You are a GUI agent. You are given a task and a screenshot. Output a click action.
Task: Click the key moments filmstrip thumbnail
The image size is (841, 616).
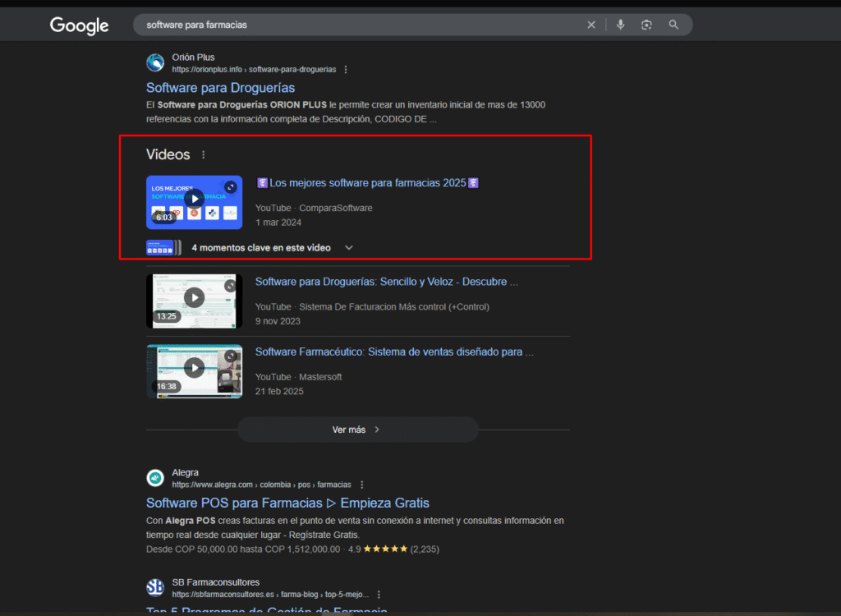tap(163, 247)
